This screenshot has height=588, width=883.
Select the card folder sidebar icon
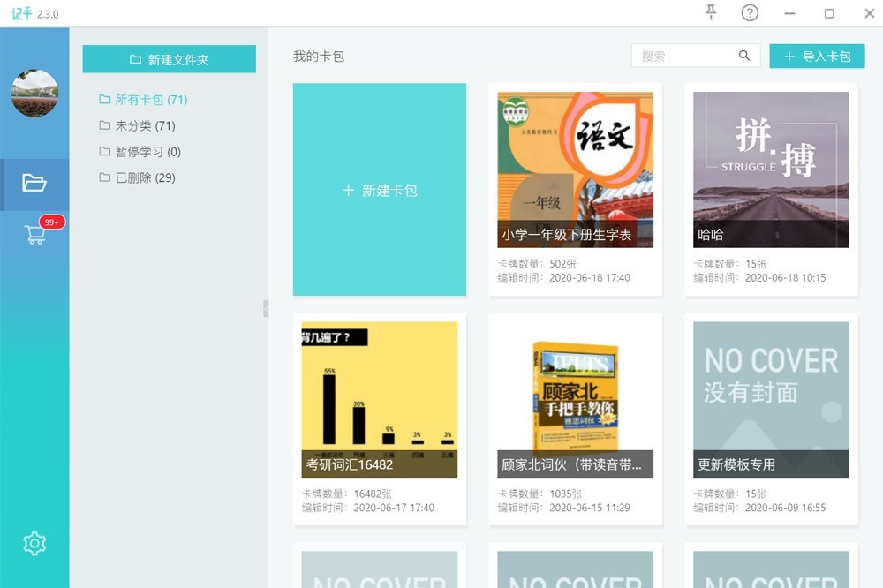tap(34, 183)
